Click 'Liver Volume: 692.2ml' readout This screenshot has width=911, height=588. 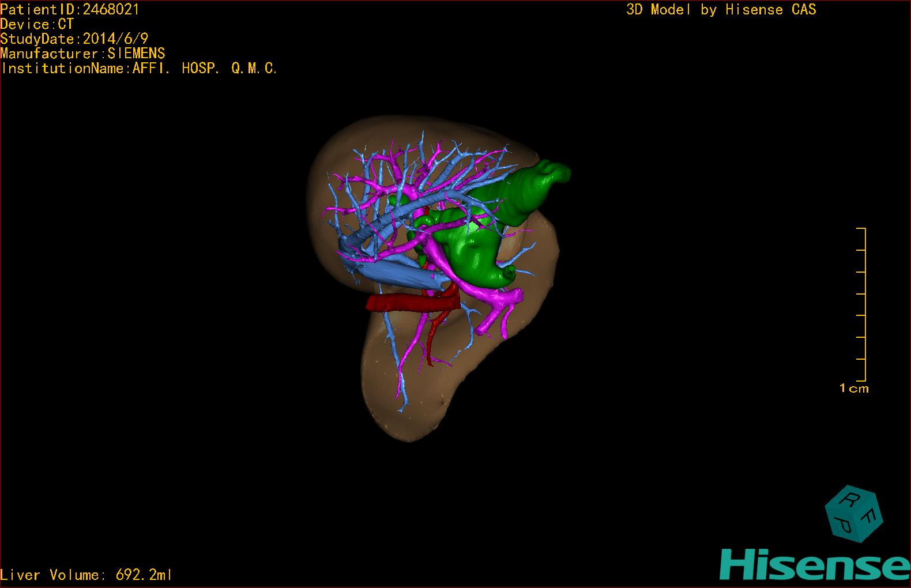(x=86, y=575)
